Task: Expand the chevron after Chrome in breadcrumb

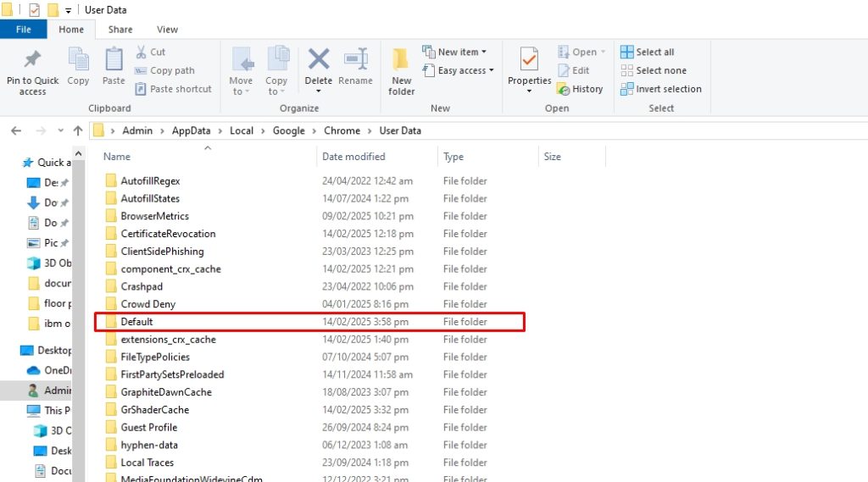Action: [x=370, y=130]
